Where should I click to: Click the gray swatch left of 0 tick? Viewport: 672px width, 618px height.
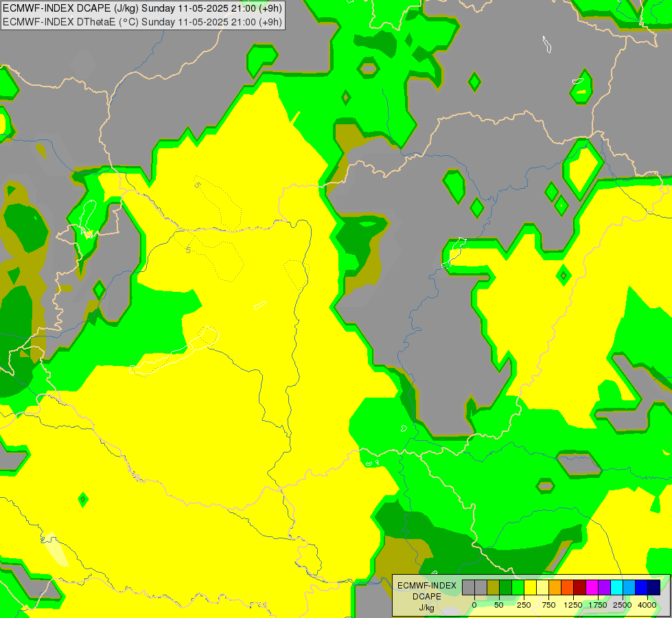pos(468,588)
